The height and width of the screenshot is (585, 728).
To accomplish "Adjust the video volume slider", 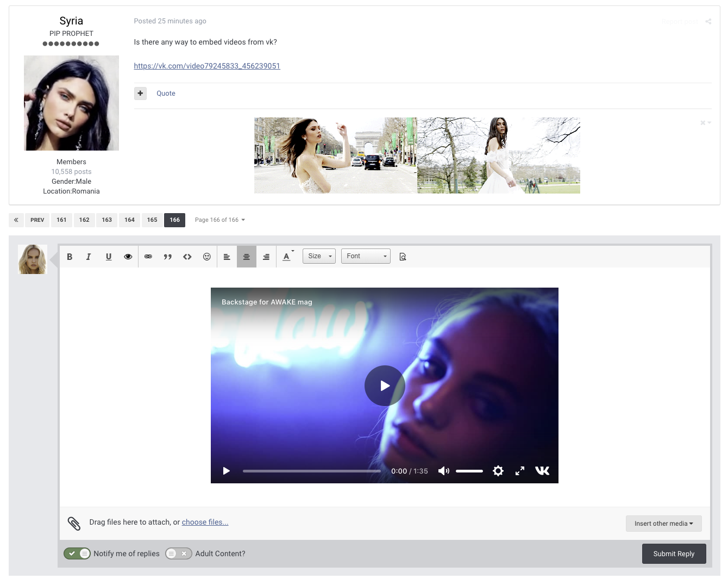I will (x=469, y=471).
